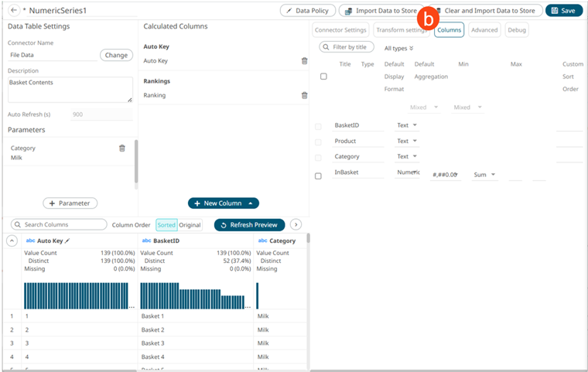Click the right arrow next to Refresh Preview

pyautogui.click(x=296, y=225)
